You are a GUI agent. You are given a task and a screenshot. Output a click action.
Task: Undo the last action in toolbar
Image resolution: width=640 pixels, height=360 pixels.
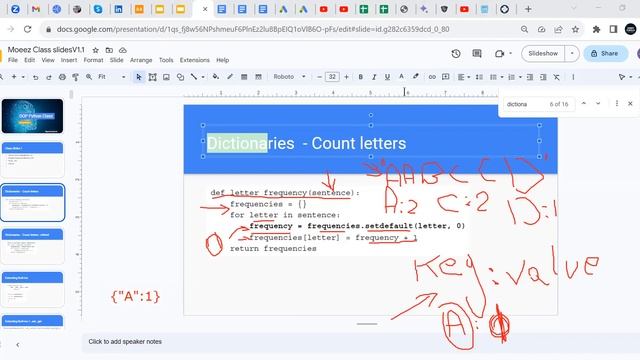click(x=36, y=77)
